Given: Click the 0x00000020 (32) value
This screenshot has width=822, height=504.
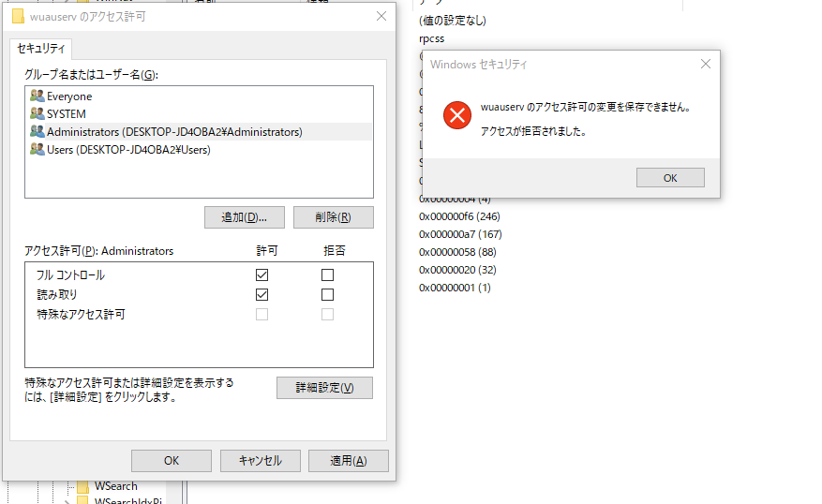Looking at the screenshot, I should point(457,270).
